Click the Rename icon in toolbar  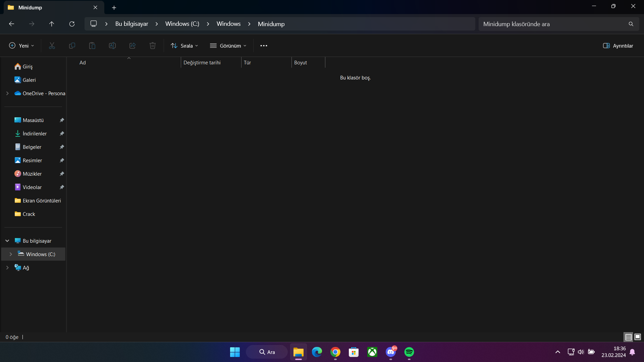coord(112,46)
